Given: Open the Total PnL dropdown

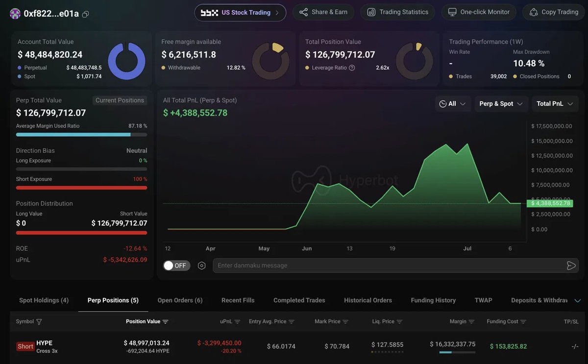Looking at the screenshot, I should 555,104.
